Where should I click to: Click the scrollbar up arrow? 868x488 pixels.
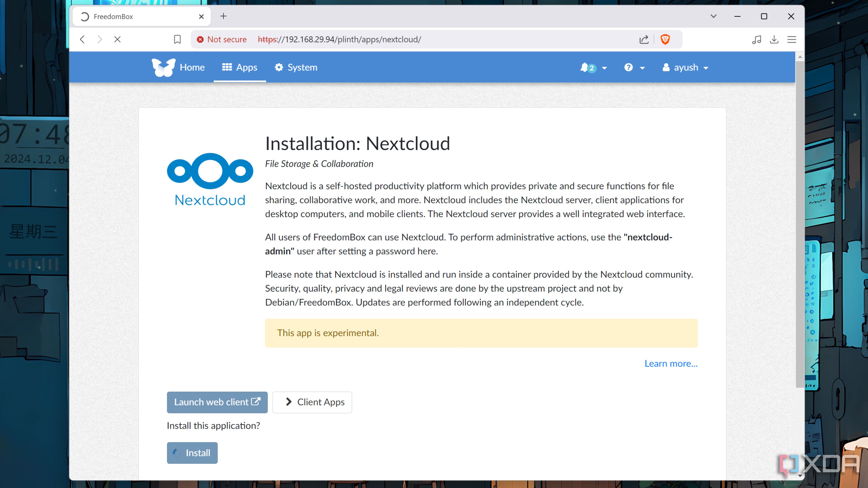click(800, 56)
